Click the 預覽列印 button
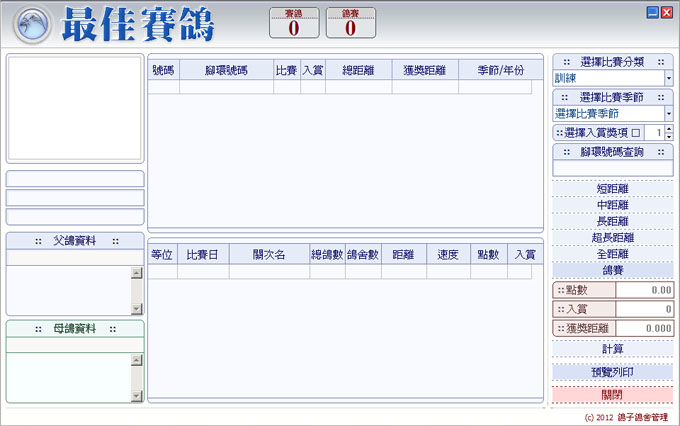 pos(612,372)
